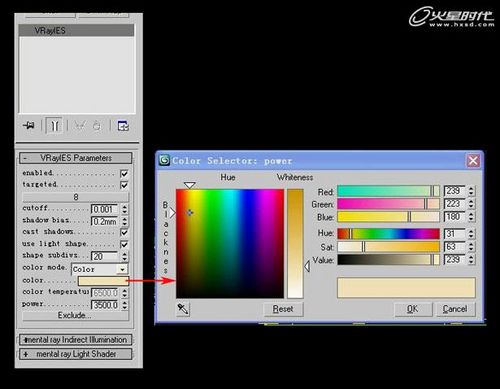
Task: Click the cutoff spinner arrows
Action: (x=124, y=209)
